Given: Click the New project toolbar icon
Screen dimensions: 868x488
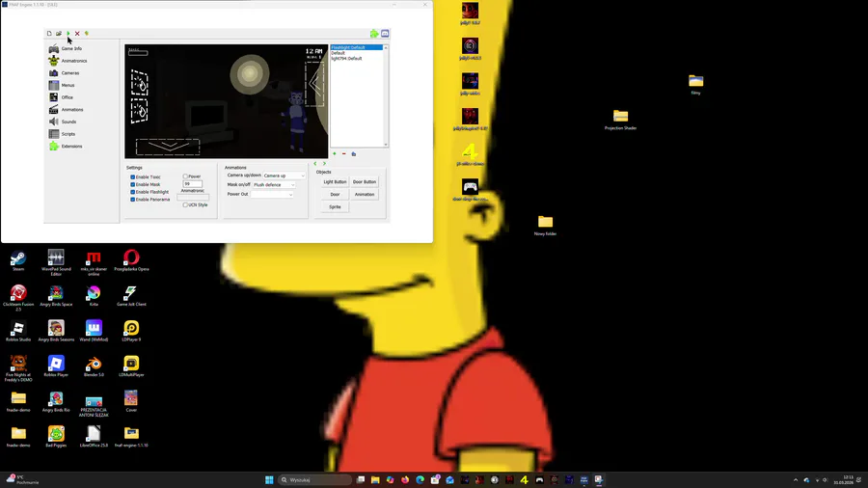Looking at the screenshot, I should pos(49,33).
